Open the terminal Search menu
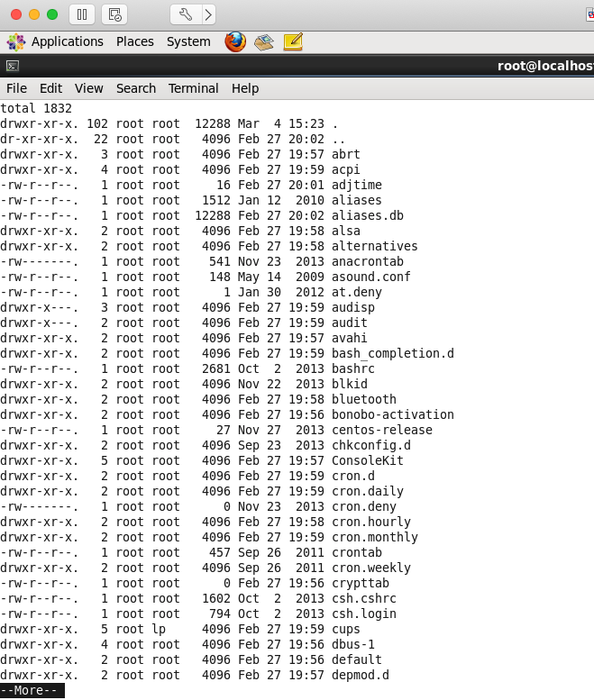Screen dimensions: 594x700 click(136, 88)
